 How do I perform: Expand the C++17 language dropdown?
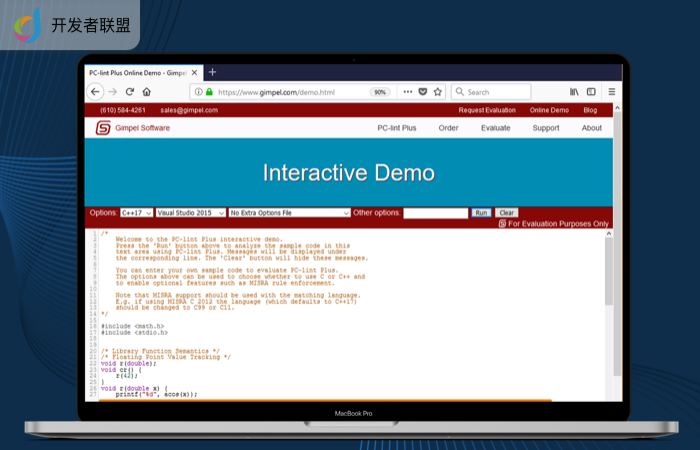[136, 213]
